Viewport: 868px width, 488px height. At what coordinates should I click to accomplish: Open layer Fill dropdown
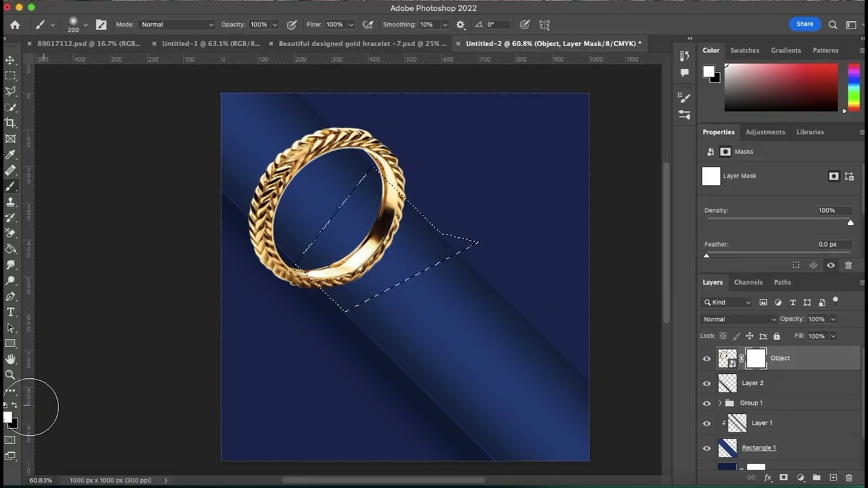(x=833, y=336)
